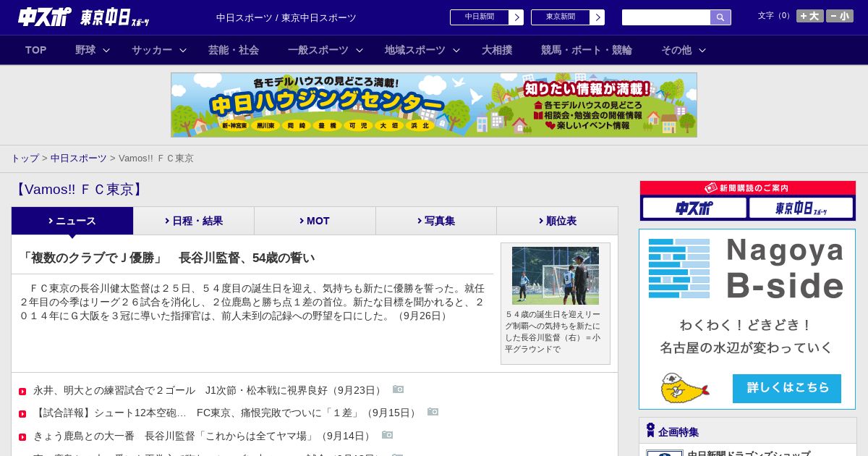868x456 pixels.
Task: Click 中スポ subscription button in sidebar
Action: click(x=694, y=208)
